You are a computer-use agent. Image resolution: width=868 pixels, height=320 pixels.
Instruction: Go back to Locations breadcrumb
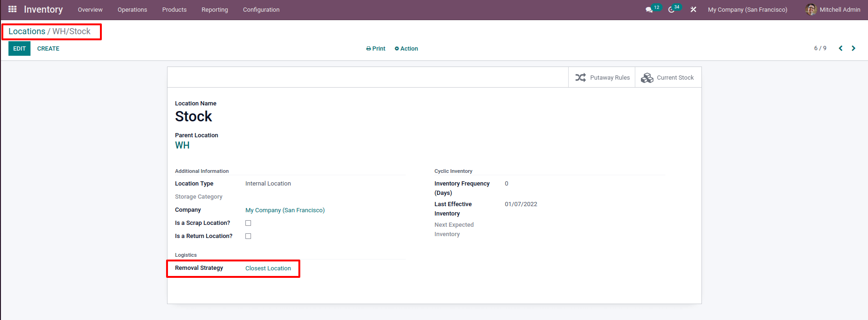tap(27, 31)
